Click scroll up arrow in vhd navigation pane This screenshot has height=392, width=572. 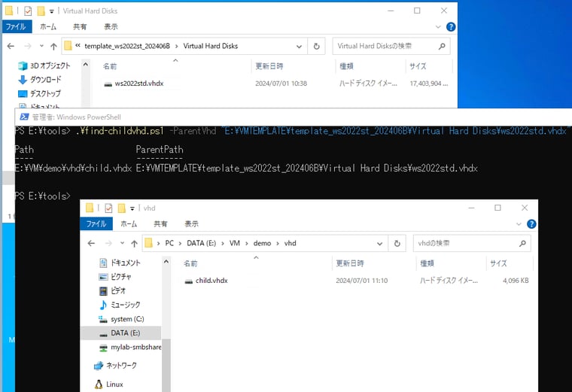(166, 262)
